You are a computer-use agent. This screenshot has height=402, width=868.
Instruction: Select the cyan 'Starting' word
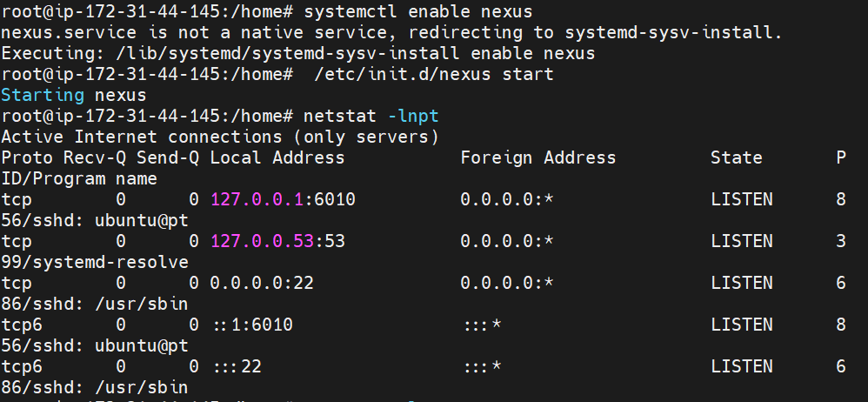pyautogui.click(x=43, y=95)
